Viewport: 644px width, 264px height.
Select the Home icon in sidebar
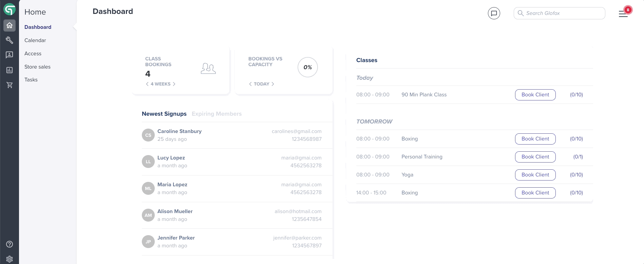pos(10,25)
